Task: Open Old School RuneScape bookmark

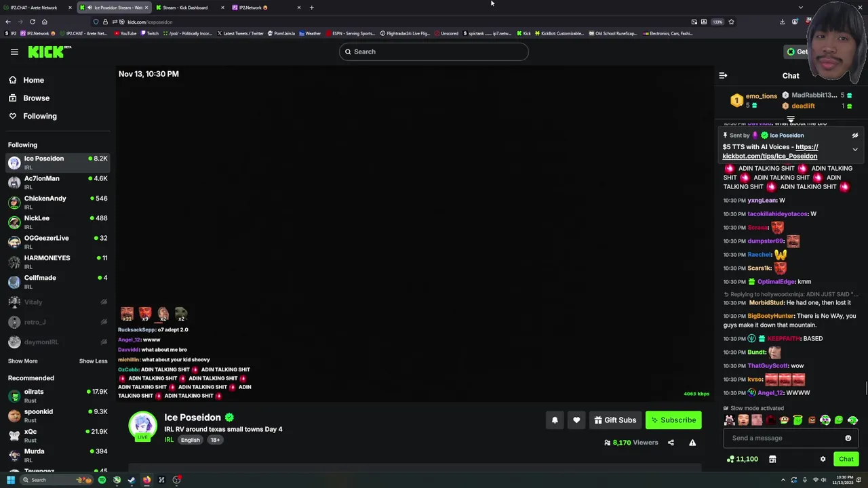Action: 613,33
